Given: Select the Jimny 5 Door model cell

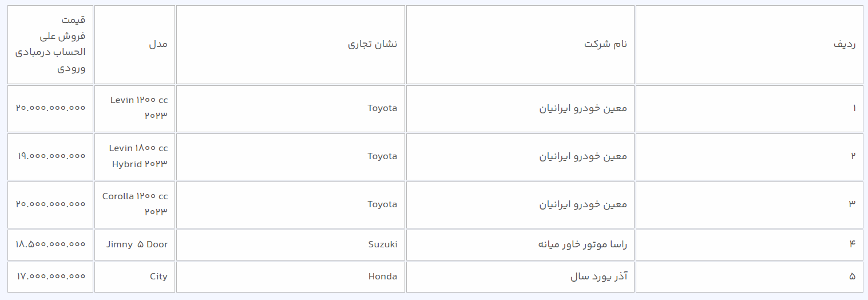Looking at the screenshot, I should [x=137, y=244].
